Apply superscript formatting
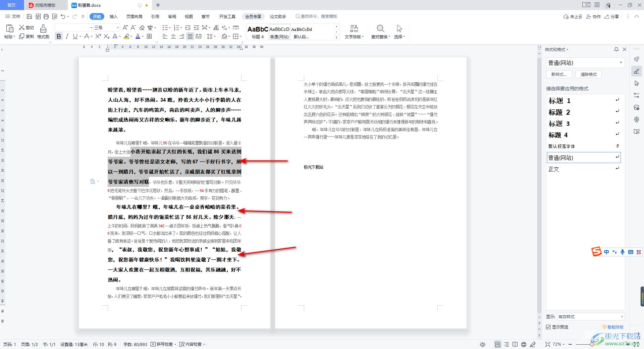The height and width of the screenshot is (349, 644). [98, 36]
